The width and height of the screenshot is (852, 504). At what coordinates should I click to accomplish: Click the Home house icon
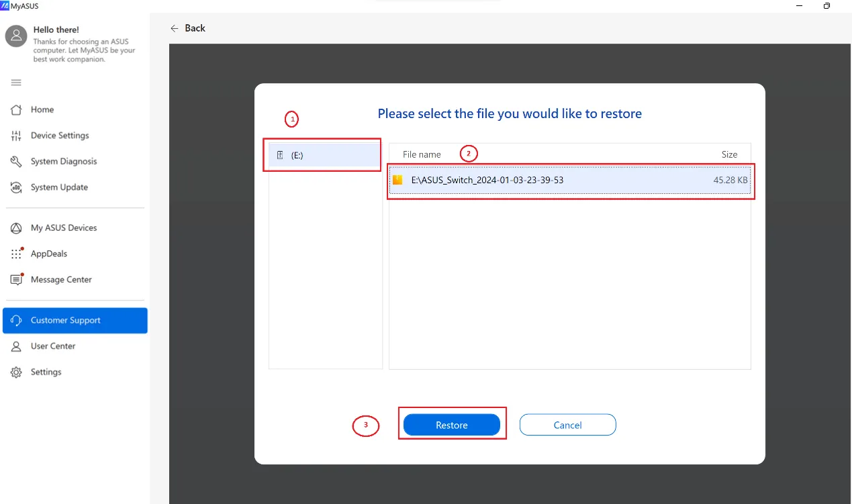pos(17,109)
